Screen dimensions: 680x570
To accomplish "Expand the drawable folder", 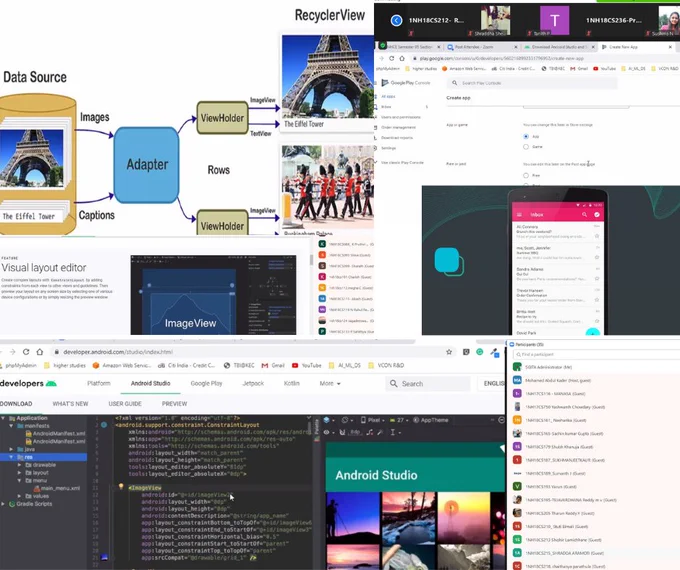I will (19, 465).
